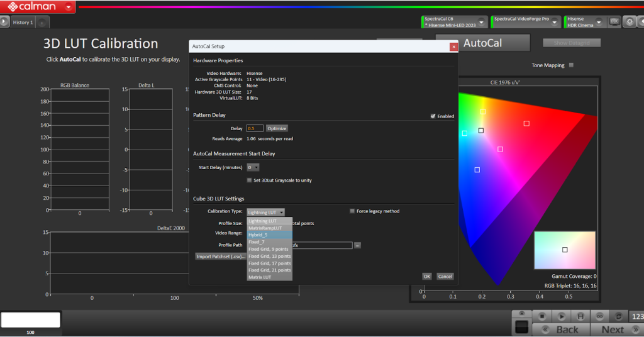Click the cyan target square on CIE chart
Viewport: 644px width, 337px height.
coord(465,133)
